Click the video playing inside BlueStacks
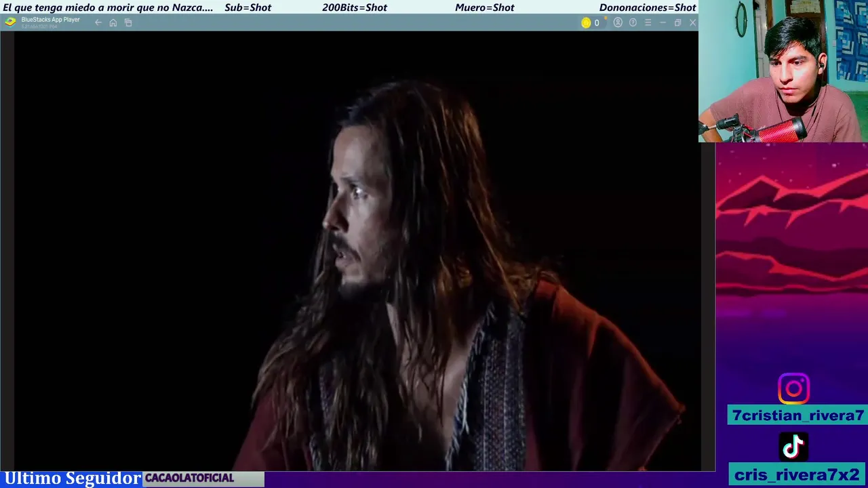868x488 pixels. [x=357, y=251]
